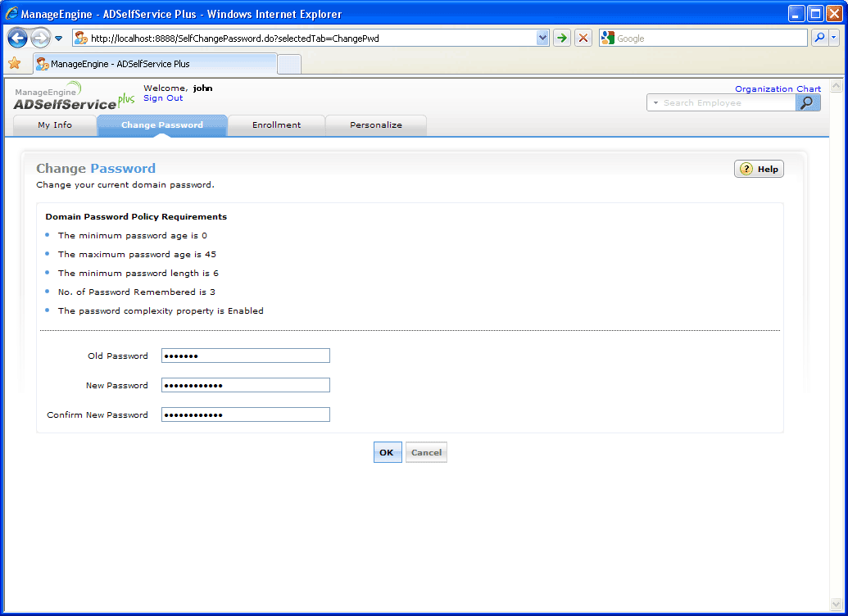
Task: Click the favicon on the browser tab
Action: pyautogui.click(x=43, y=64)
